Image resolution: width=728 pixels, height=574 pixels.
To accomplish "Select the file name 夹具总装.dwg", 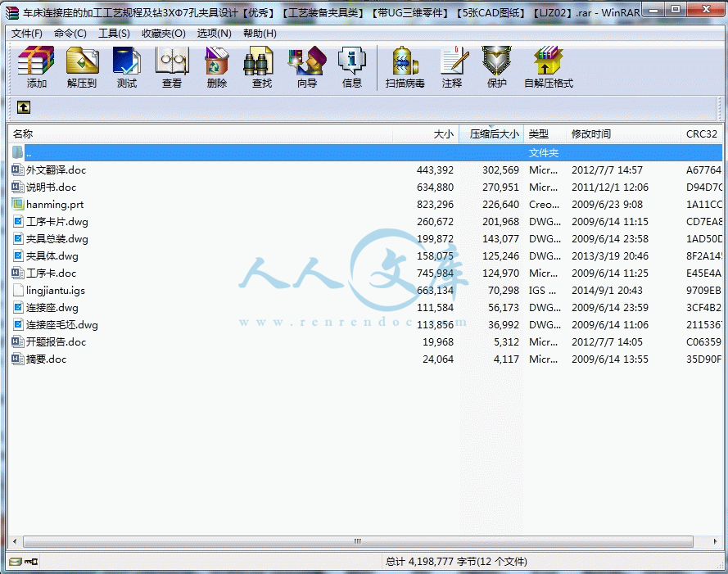I will click(x=57, y=239).
